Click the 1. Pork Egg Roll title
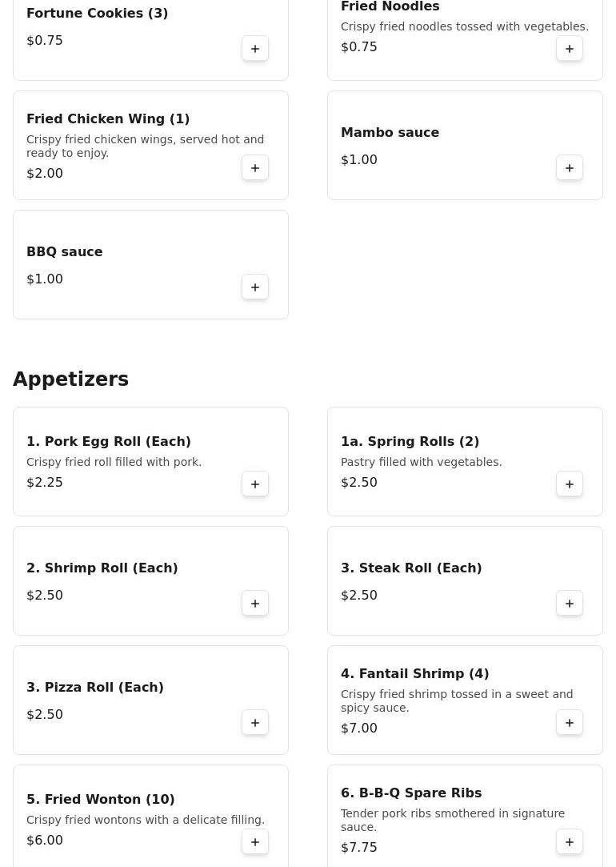Screen dimensions: 616x867 [109, 442]
